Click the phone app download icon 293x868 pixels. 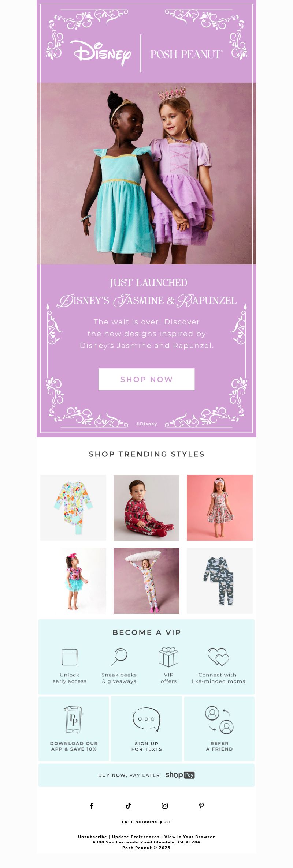coord(74,719)
